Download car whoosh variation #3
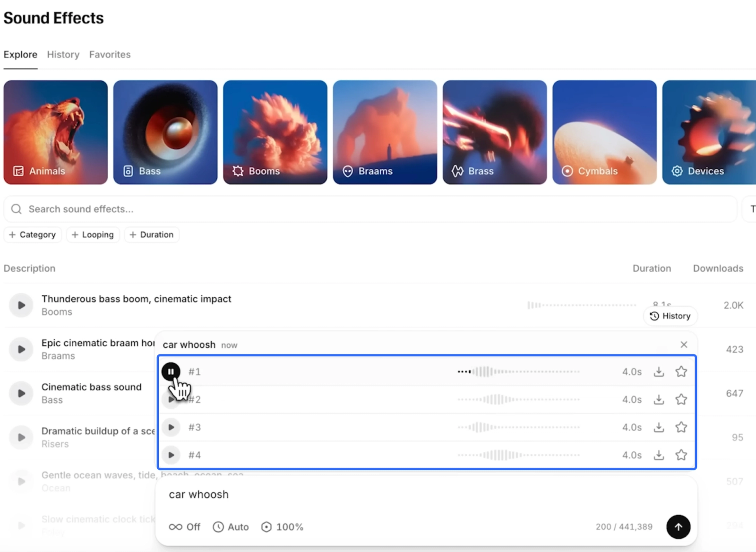 [x=659, y=428]
